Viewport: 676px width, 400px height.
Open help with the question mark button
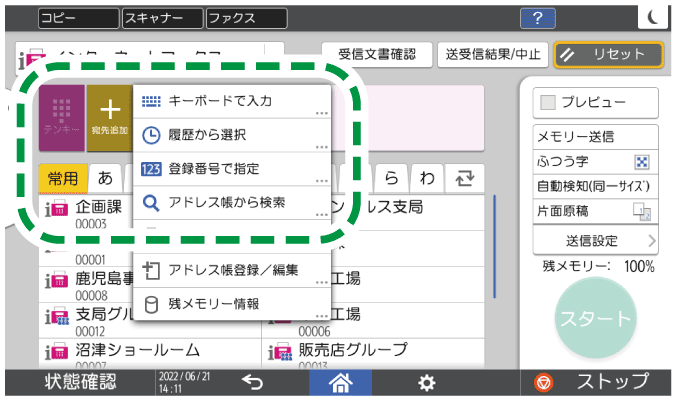tap(538, 19)
